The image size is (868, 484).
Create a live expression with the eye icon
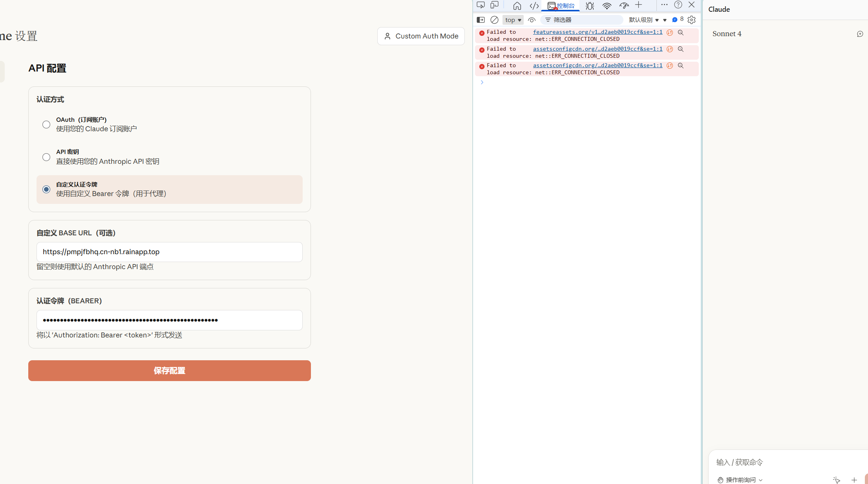[x=532, y=20]
